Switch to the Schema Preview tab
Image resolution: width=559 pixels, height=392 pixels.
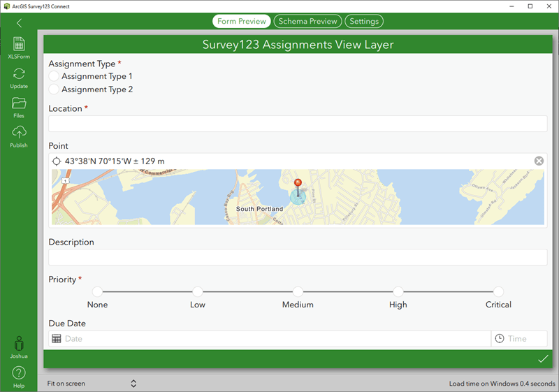coord(307,21)
